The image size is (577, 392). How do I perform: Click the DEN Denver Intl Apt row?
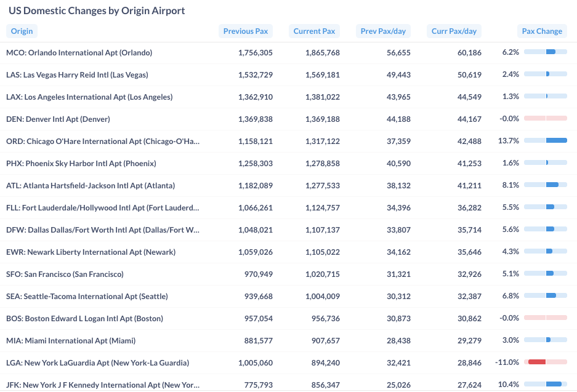[x=58, y=119]
